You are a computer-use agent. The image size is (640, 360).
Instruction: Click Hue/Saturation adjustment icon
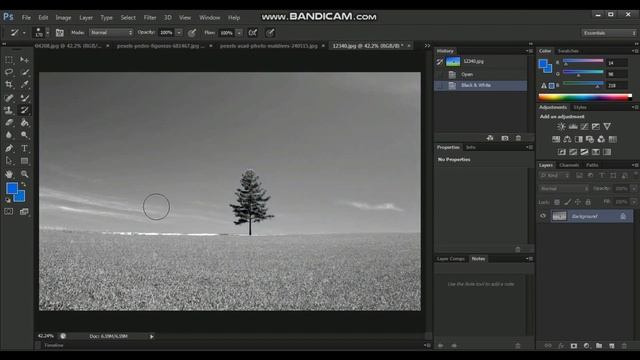point(556,139)
